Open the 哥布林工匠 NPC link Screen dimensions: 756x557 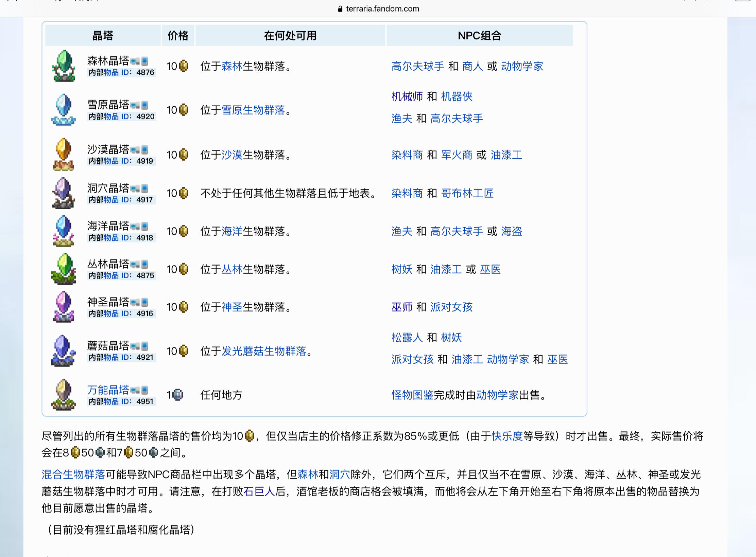click(467, 193)
